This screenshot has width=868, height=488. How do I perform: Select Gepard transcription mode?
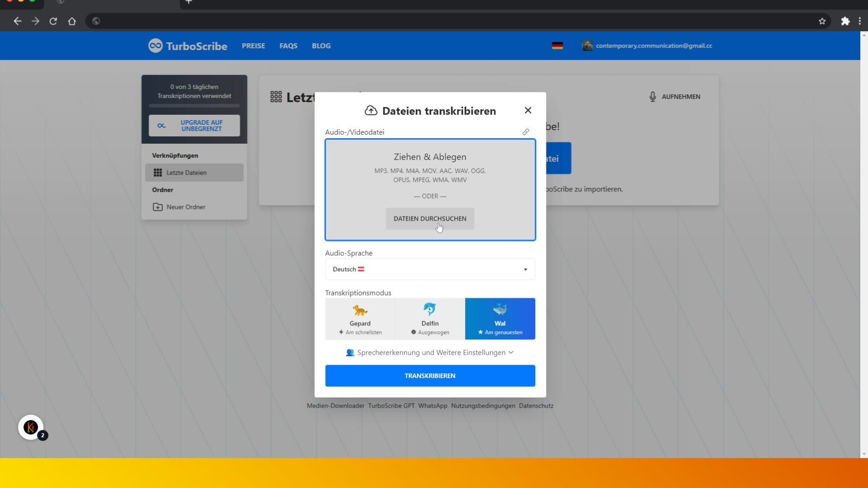coord(360,319)
